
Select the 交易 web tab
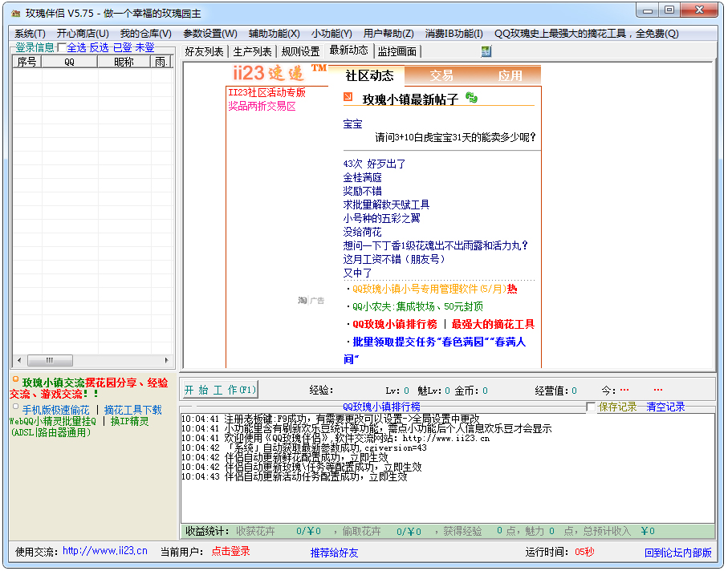tap(441, 75)
